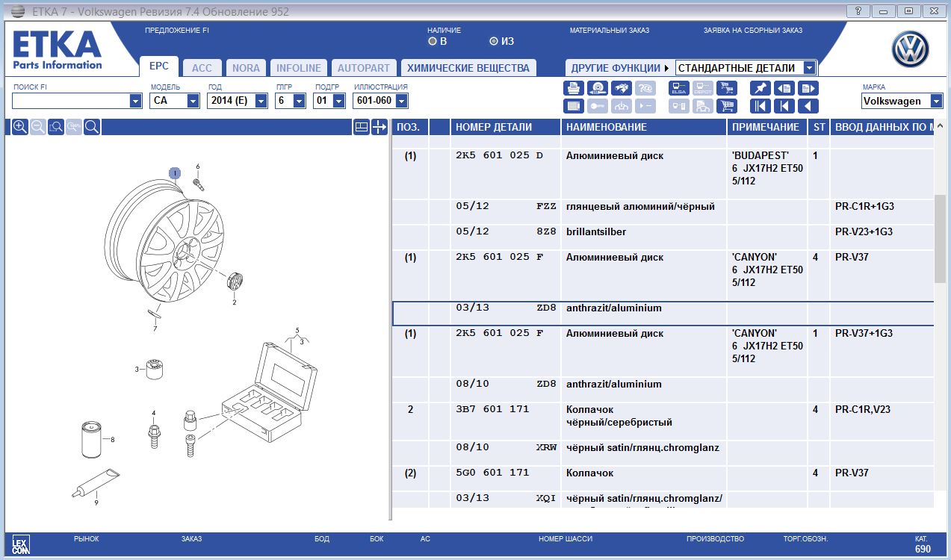Select the 'brillantsilber' 8Z8 row
Screen dimensions: 951x560
tap(663, 237)
